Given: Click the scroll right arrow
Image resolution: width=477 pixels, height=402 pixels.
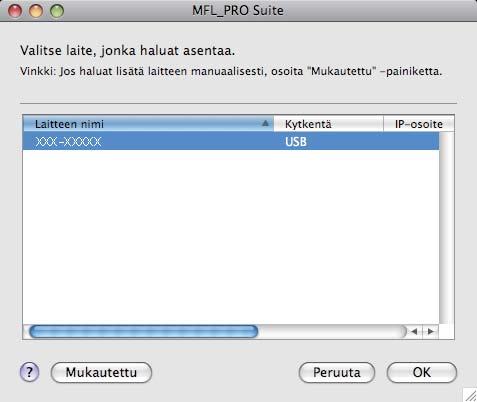Looking at the screenshot, I should [x=431, y=332].
